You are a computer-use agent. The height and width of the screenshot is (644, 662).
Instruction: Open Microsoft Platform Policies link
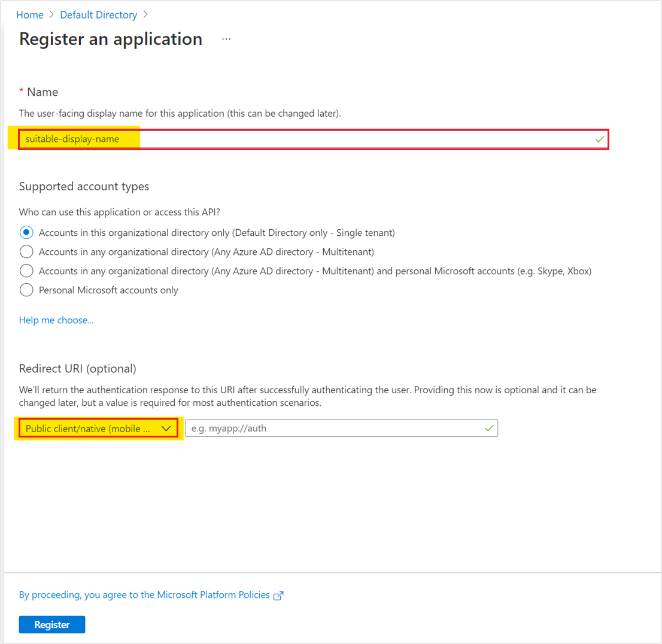click(x=144, y=594)
